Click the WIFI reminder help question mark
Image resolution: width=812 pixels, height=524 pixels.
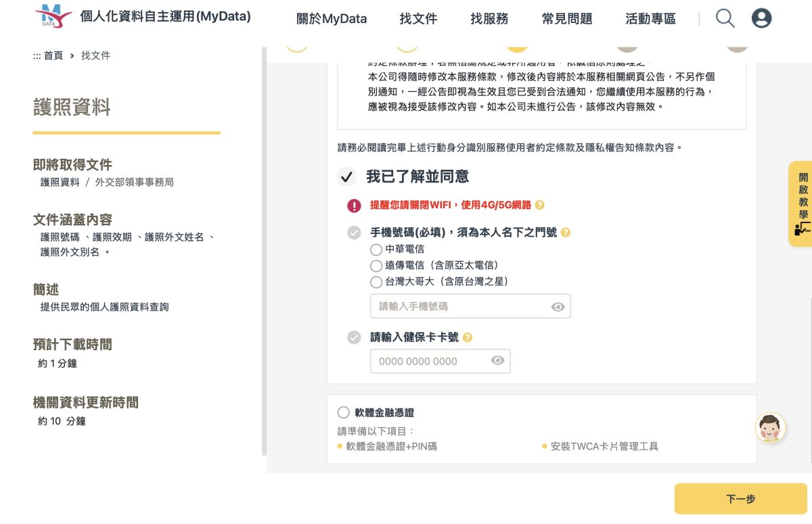[539, 205]
